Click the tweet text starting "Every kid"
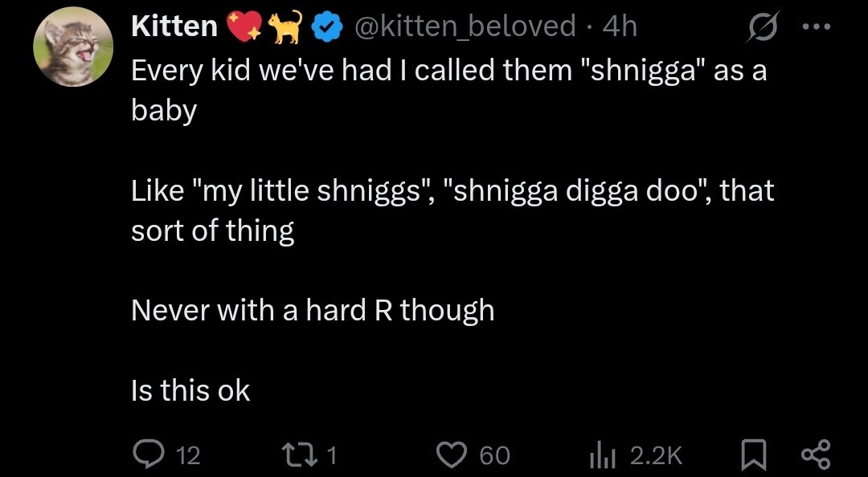The image size is (868, 477). click(x=448, y=71)
